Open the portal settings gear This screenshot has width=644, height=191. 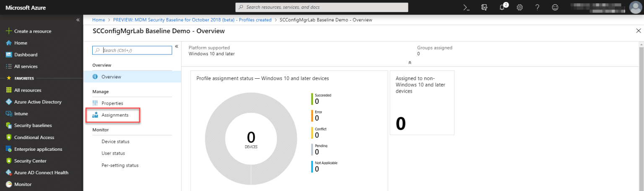pos(519,7)
